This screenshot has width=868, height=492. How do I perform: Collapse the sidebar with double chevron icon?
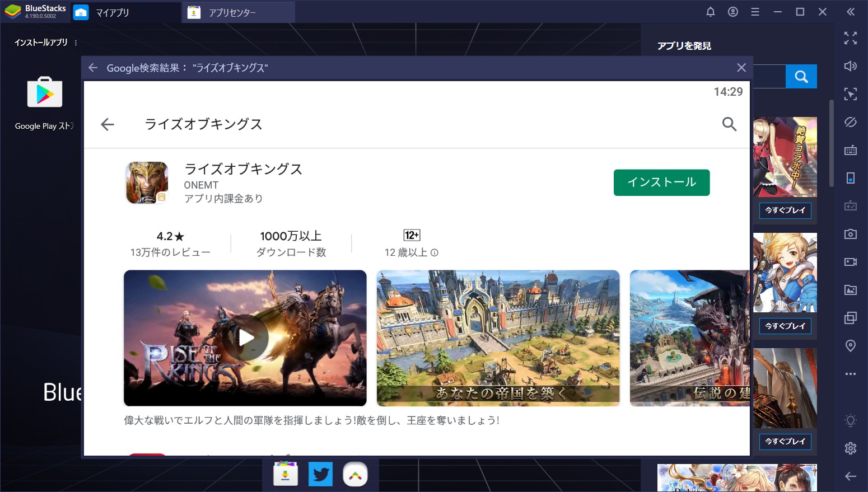coord(851,12)
